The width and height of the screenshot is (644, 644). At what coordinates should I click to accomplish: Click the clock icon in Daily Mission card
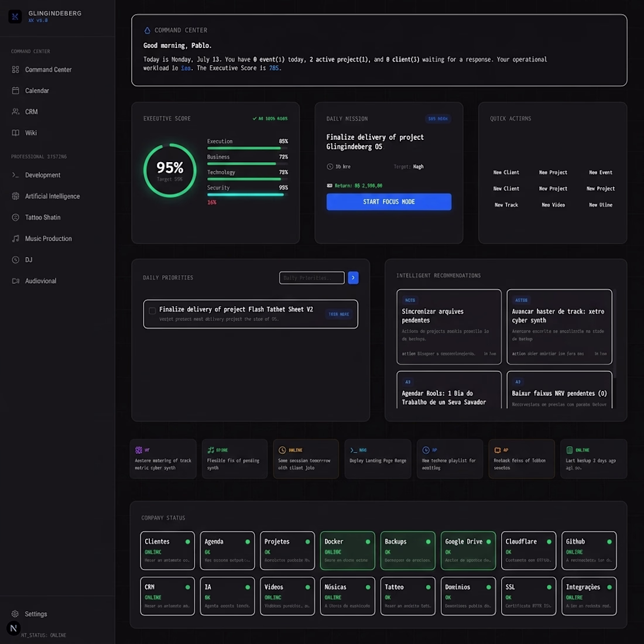coord(330,167)
